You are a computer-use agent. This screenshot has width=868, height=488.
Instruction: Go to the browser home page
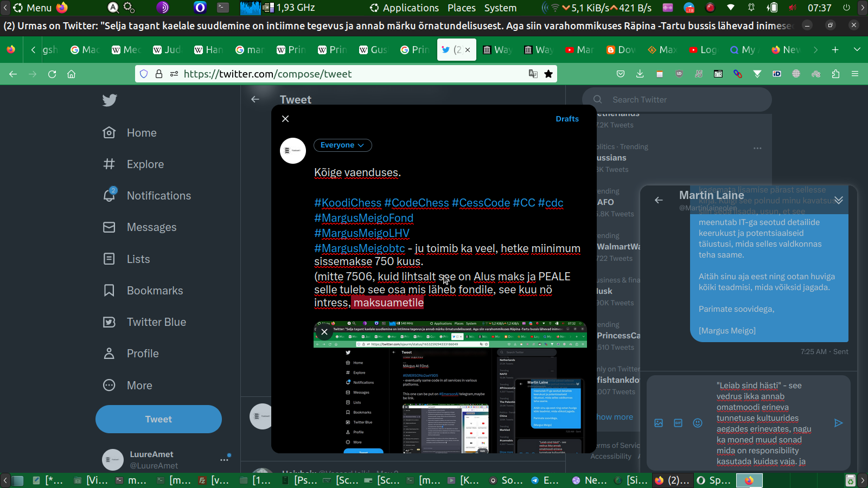coord(71,74)
